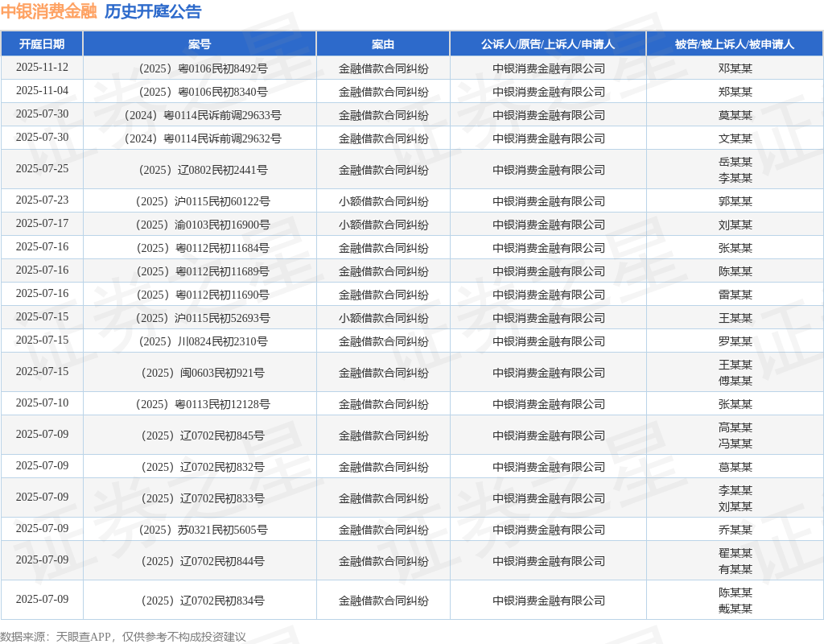824x644 pixels.
Task: Click the date 2025-07-23
Action: pyautogui.click(x=42, y=200)
